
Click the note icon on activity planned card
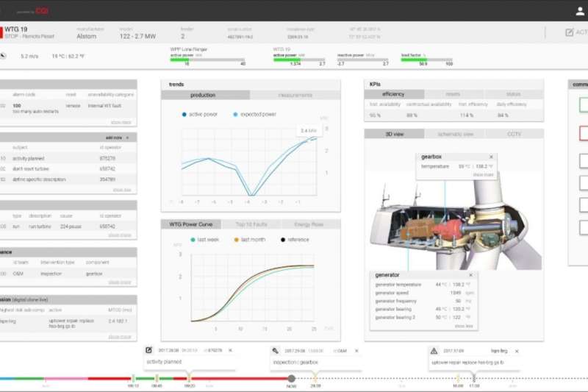[149, 350]
